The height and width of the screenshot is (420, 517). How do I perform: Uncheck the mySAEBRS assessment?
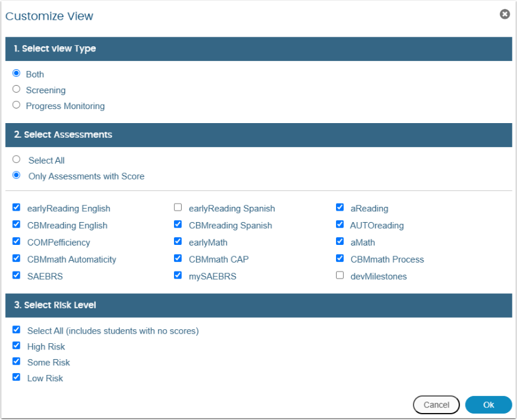(178, 275)
